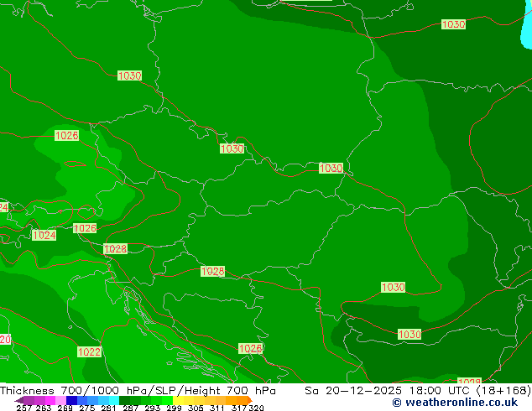Image resolution: width=532 pixels, height=411 pixels.
Task: Click the 1026 label beside the 1024 label
Action: point(85,228)
